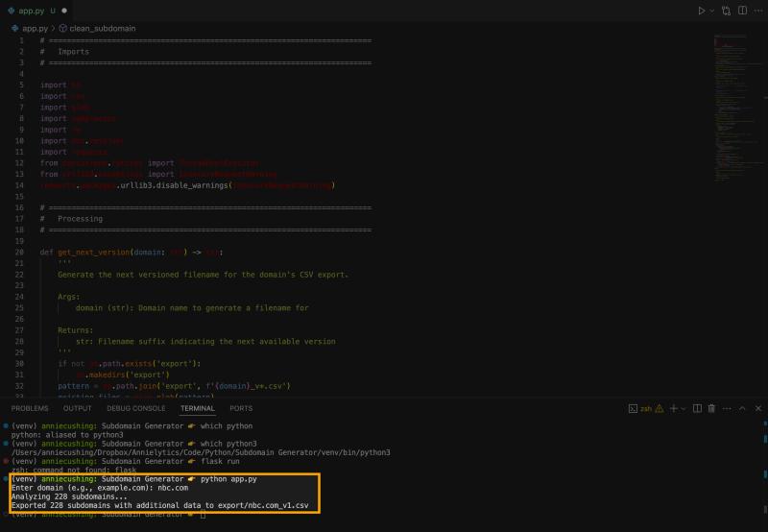This screenshot has height=532, width=768.
Task: Expand the terminal launch profile dropdown
Action: 683,408
